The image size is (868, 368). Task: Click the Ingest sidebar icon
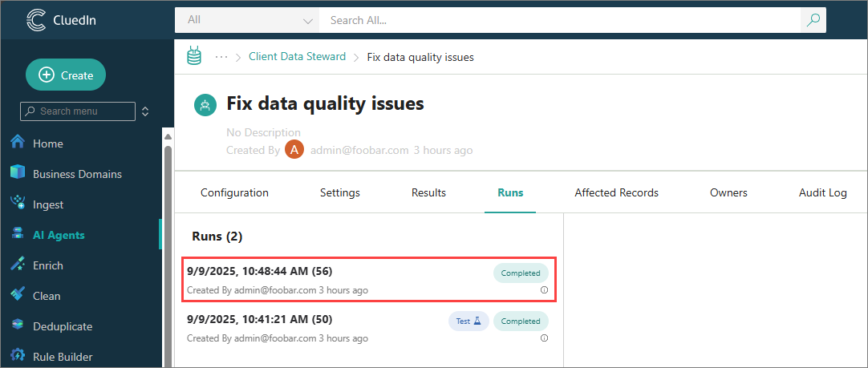[18, 204]
